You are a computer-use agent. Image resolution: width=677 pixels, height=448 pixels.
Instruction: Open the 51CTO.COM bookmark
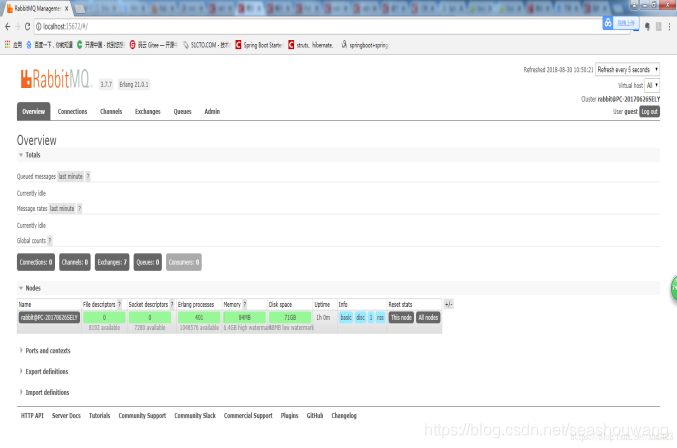point(206,44)
